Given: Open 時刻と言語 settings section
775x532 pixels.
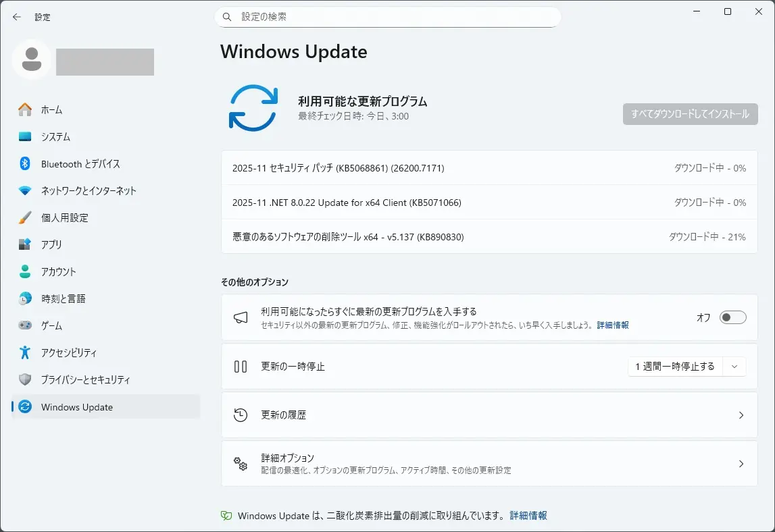Looking at the screenshot, I should pyautogui.click(x=63, y=298).
